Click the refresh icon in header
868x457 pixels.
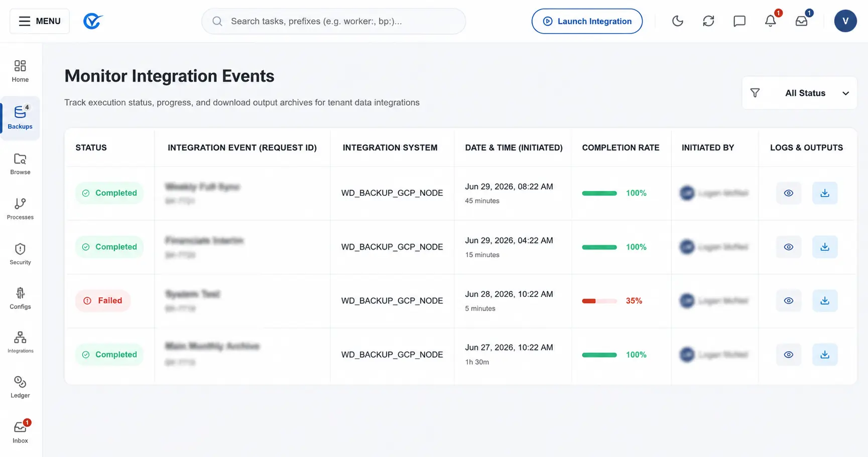click(708, 21)
